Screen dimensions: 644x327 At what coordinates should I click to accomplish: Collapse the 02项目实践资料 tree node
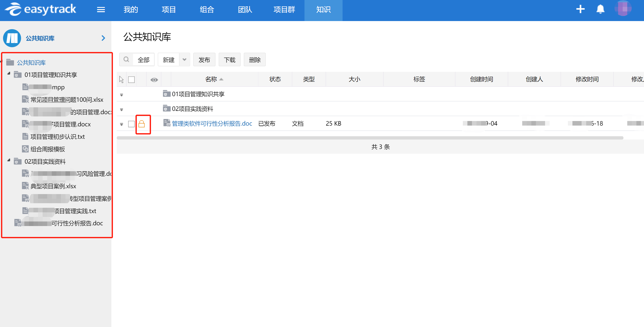pos(9,160)
